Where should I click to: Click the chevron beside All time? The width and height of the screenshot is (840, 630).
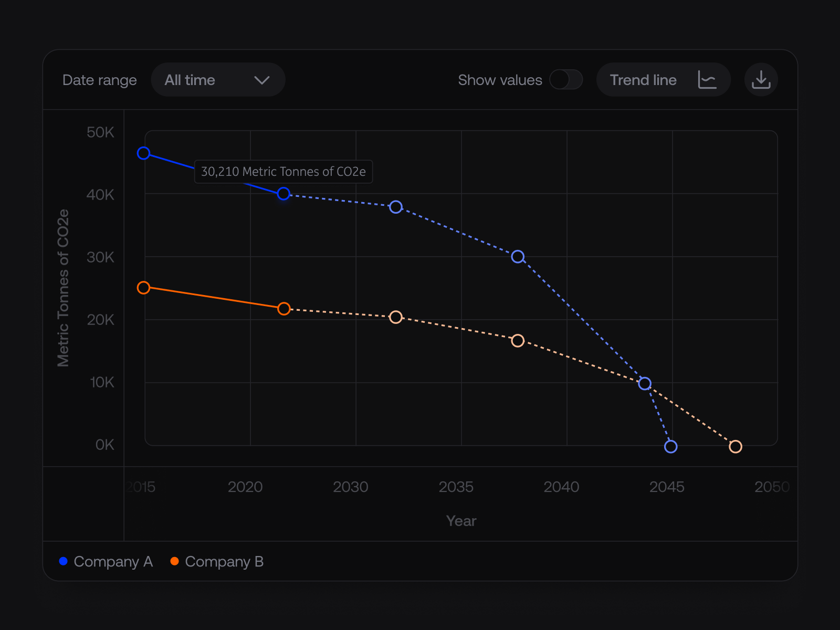[x=261, y=80]
